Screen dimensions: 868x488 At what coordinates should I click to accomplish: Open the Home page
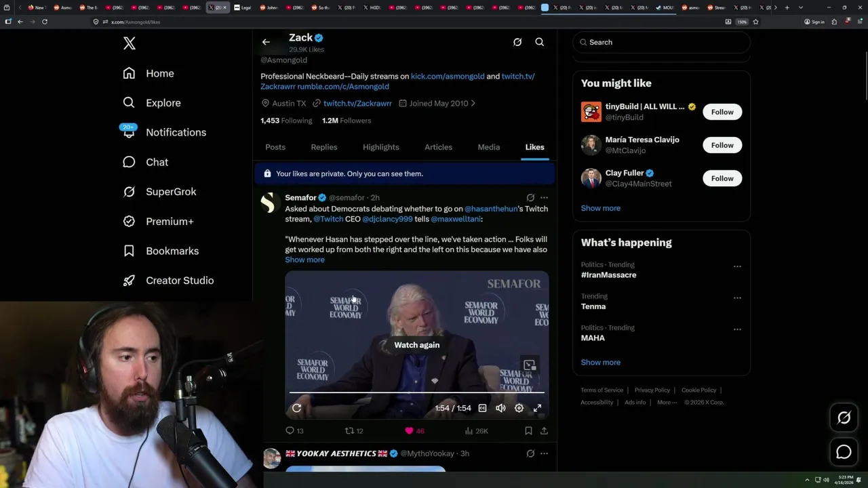(x=149, y=73)
